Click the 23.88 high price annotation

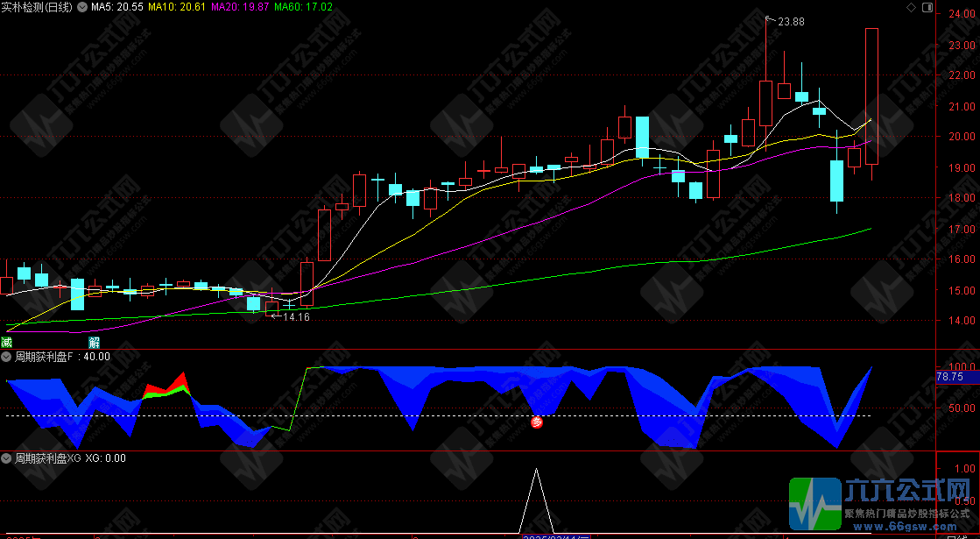pyautogui.click(x=791, y=21)
